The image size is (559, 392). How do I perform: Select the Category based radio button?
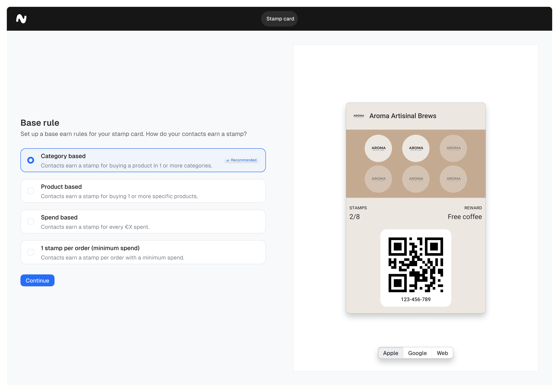point(31,160)
